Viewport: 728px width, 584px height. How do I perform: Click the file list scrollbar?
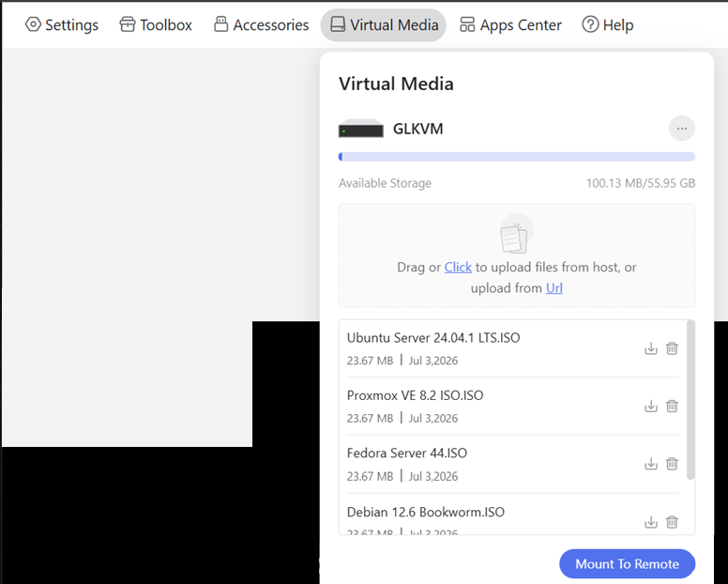pos(690,400)
